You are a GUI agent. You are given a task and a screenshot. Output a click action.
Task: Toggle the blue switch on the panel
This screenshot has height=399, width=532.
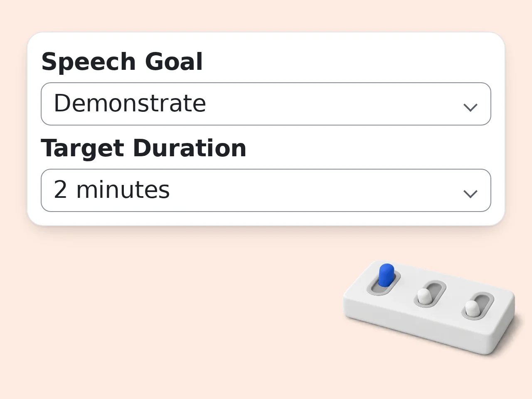pyautogui.click(x=384, y=280)
